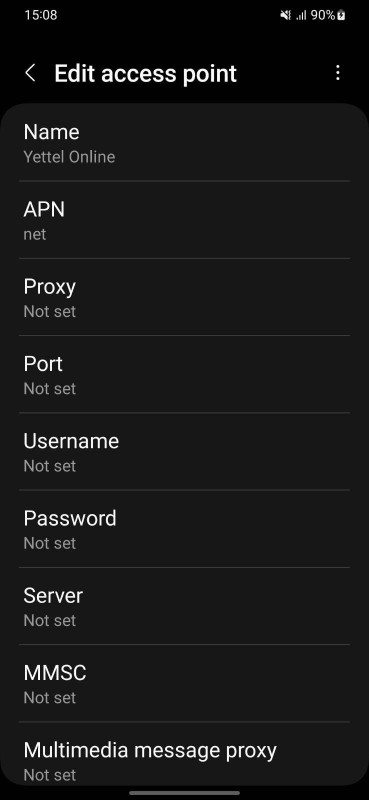The height and width of the screenshot is (800, 369).
Task: Tap the Edit access point title
Action: tap(145, 73)
